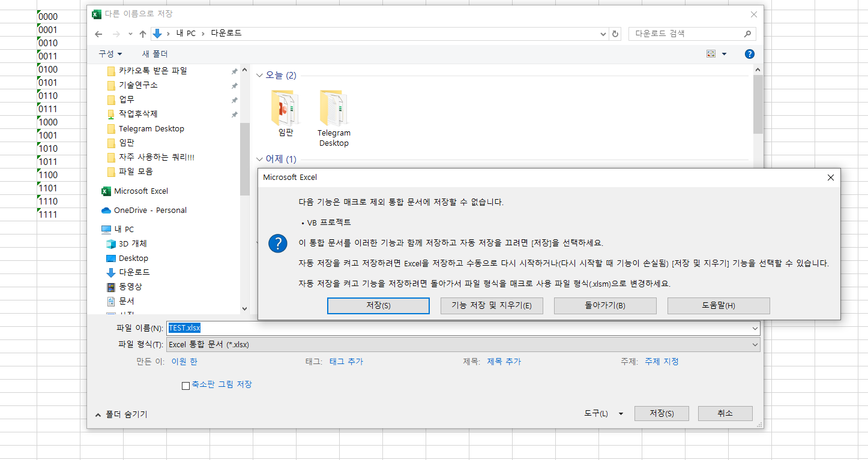Collapse the 오늘 (2) group
The image size is (868, 460).
tap(259, 76)
